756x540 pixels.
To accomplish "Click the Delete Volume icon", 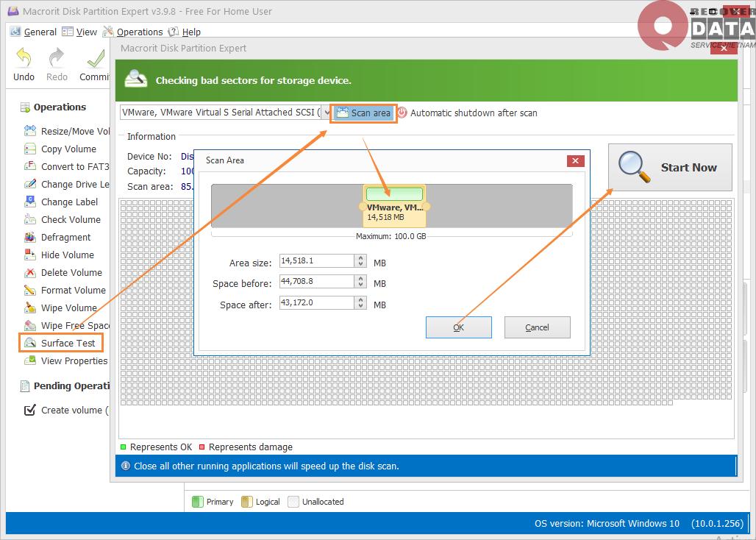I will point(30,272).
